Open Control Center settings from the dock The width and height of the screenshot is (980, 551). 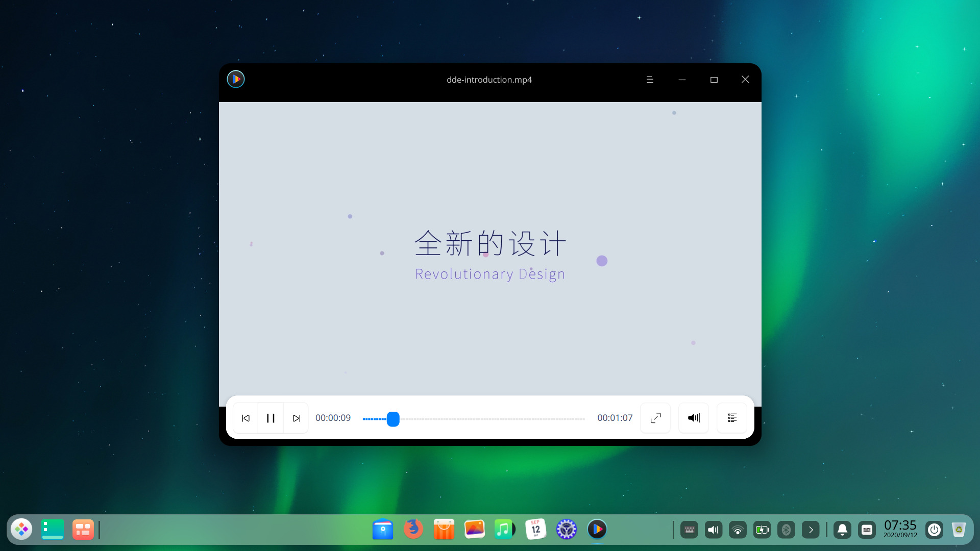[x=567, y=529]
